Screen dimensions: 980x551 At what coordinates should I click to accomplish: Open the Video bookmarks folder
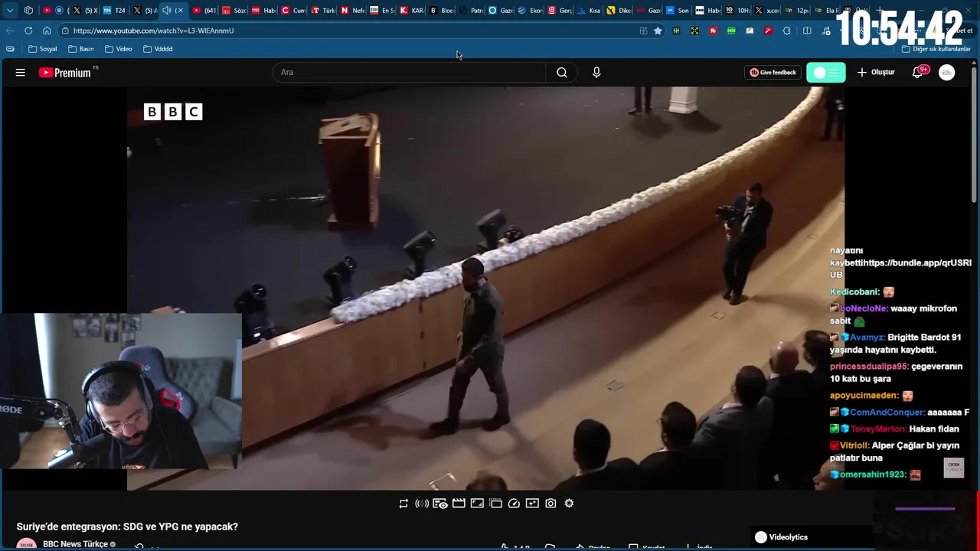[119, 49]
